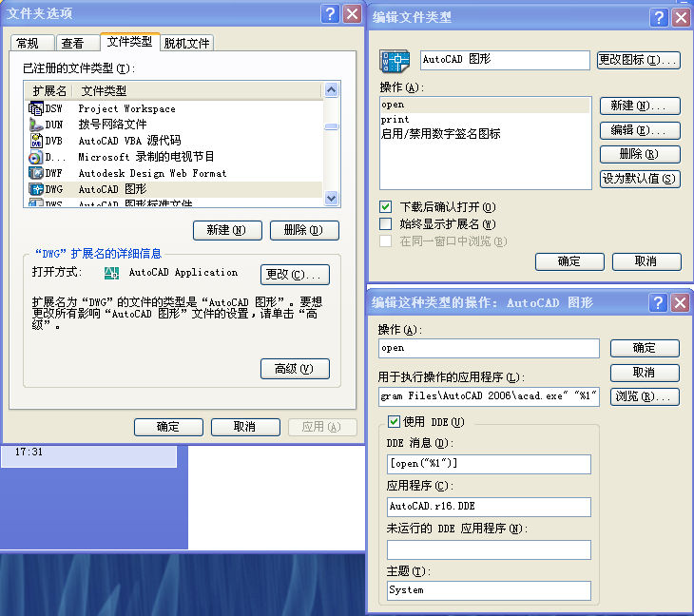Viewport: 694px width, 616px height.
Task: Click the help question mark in 编辑文件类型
Action: [659, 17]
